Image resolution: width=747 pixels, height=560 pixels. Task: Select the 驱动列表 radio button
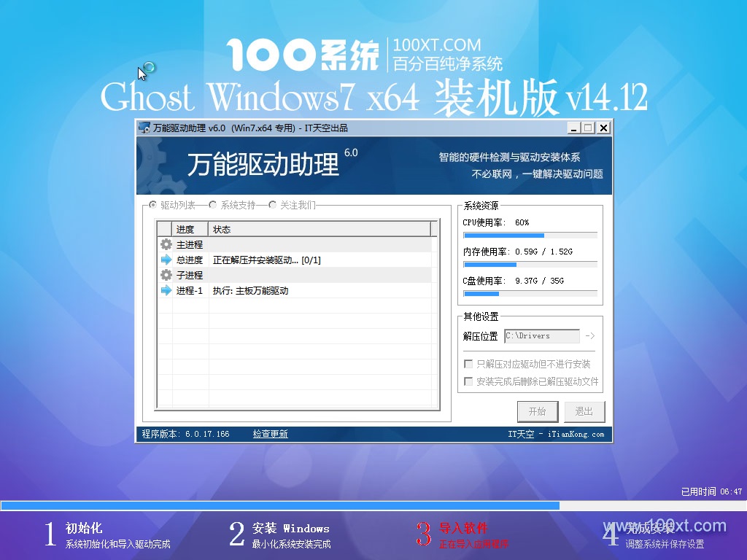click(153, 205)
